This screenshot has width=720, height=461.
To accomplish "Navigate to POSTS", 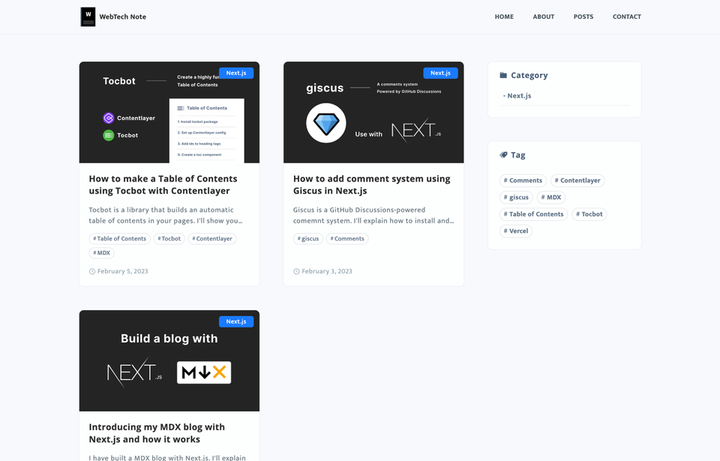I will (583, 17).
